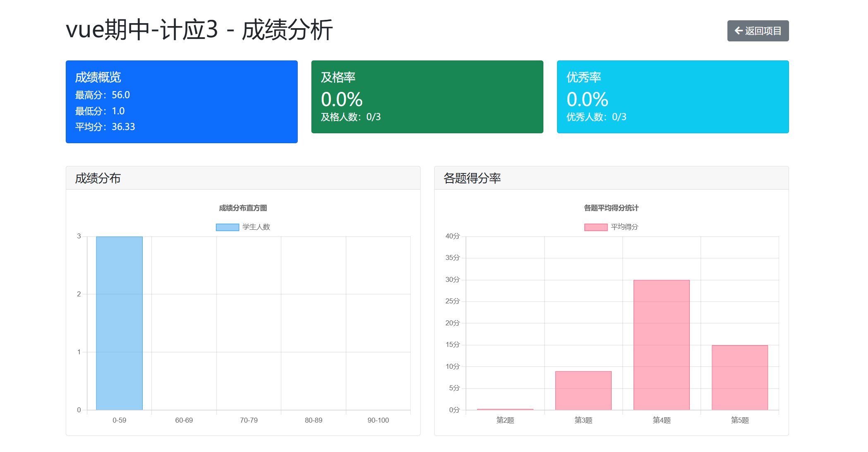
Task: Click the 第3题 average score bar
Action: pyautogui.click(x=583, y=390)
